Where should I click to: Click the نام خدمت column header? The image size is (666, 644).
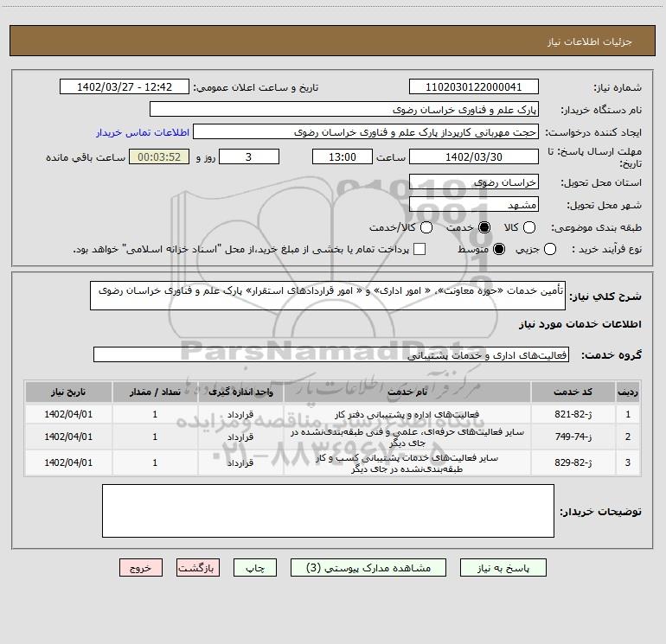pos(407,392)
